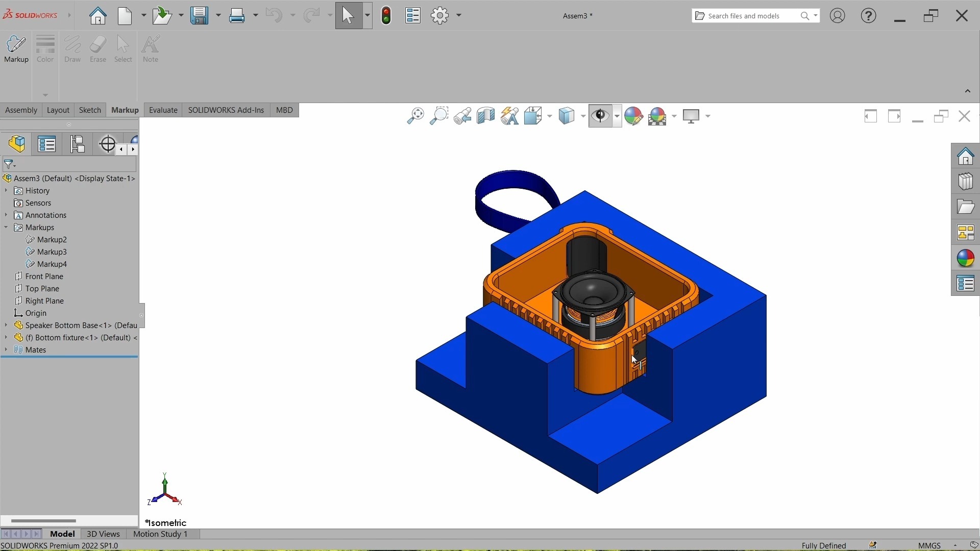Click the Erase tool
The image size is (980, 551).
click(98, 49)
